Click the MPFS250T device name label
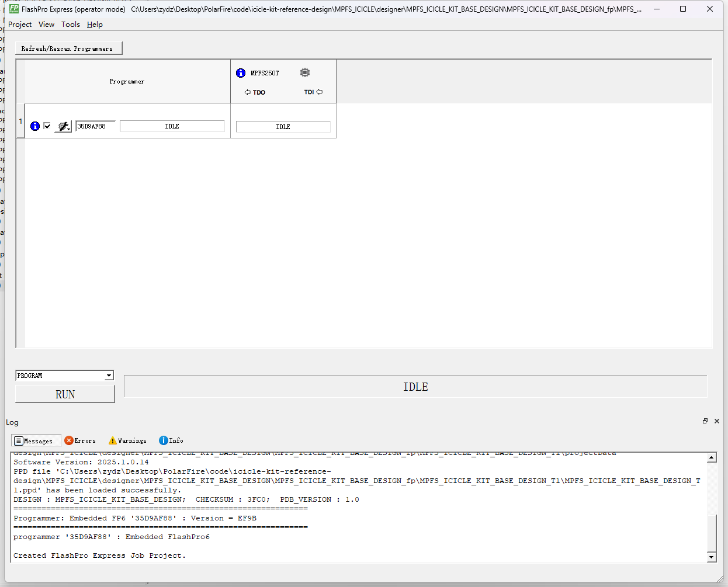 (x=265, y=73)
